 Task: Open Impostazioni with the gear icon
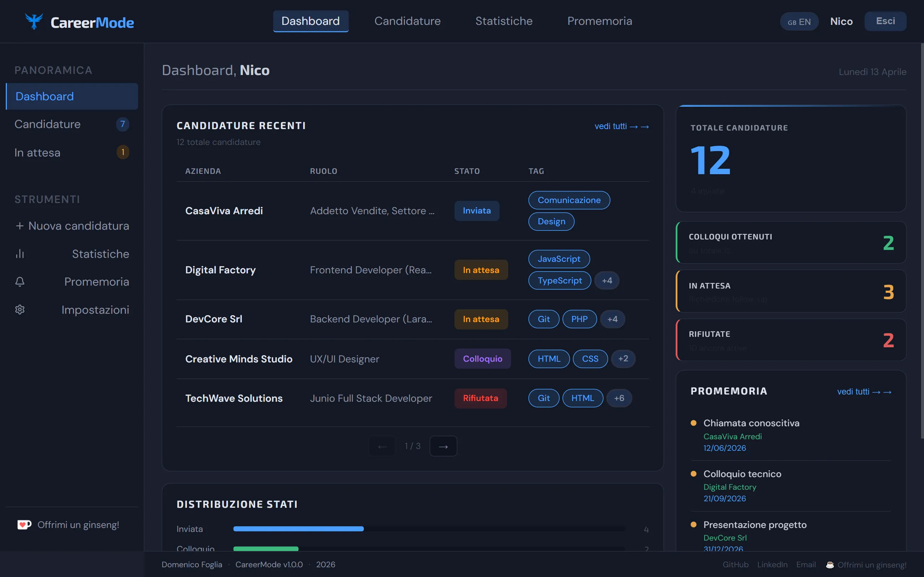(x=20, y=309)
